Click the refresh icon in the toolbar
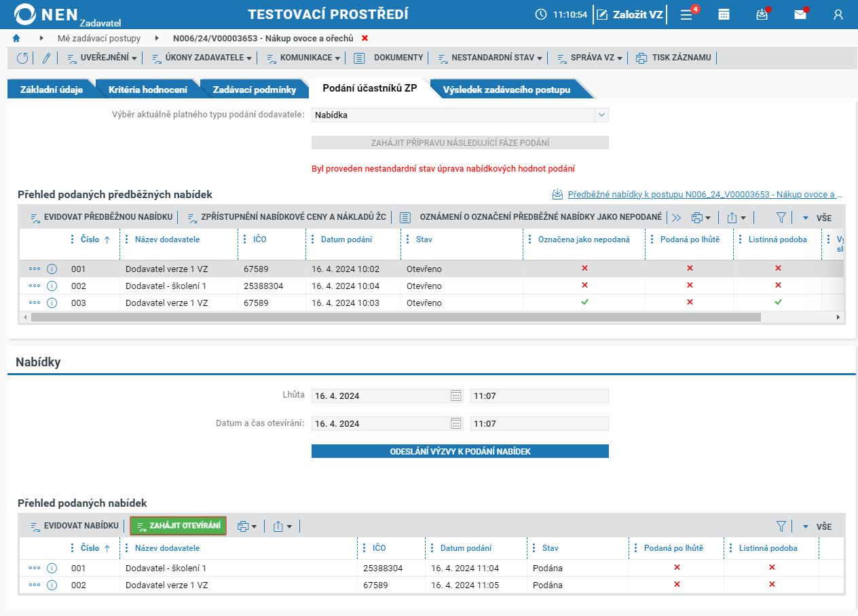The height and width of the screenshot is (616, 858). pos(22,58)
